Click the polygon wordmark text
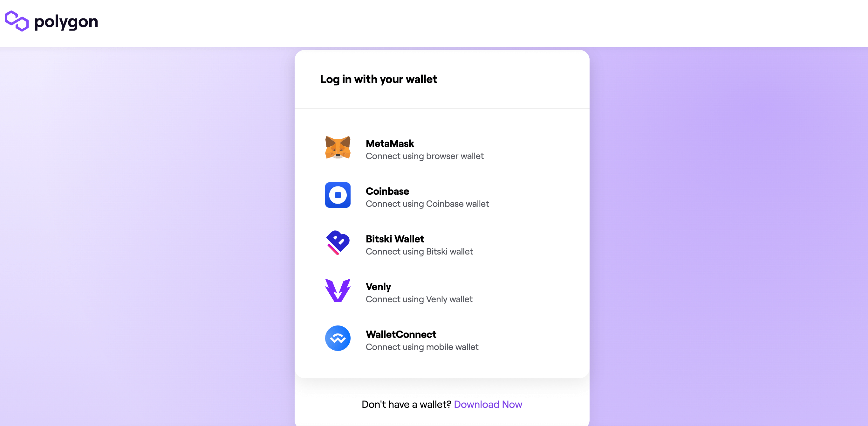 (x=66, y=22)
